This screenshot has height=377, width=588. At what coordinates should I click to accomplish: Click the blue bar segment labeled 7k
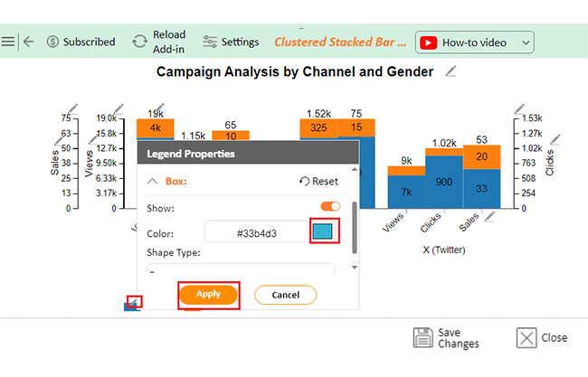pyautogui.click(x=406, y=192)
